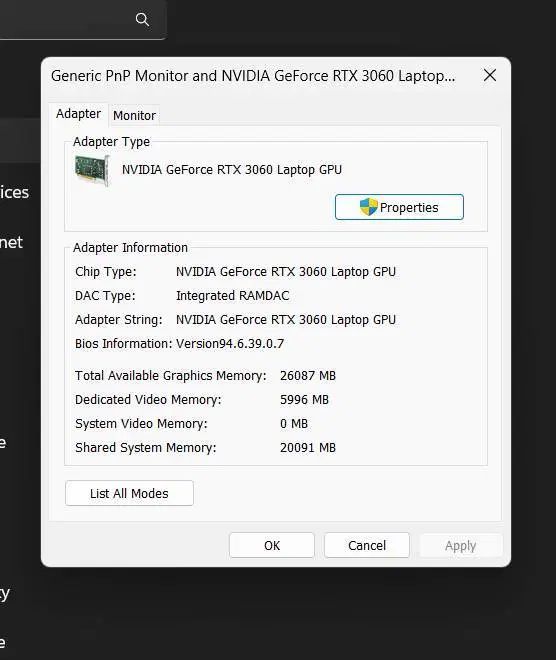Click the shield icon on the Properties button
The image size is (556, 660).
click(369, 207)
